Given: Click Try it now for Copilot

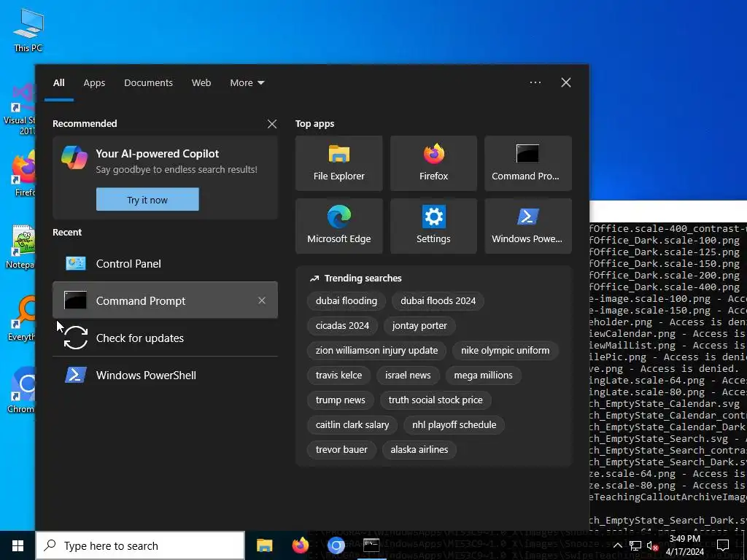Looking at the screenshot, I should pyautogui.click(x=147, y=200).
